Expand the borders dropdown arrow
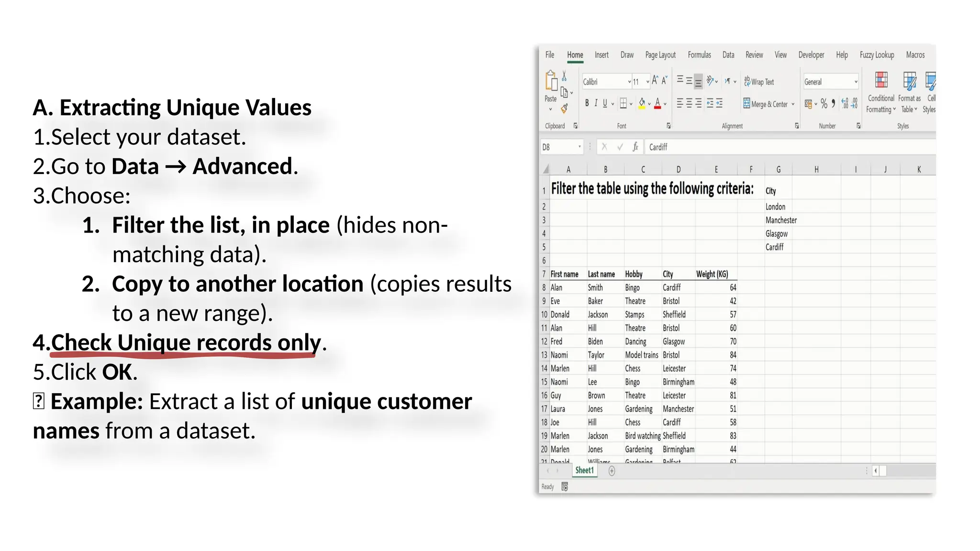Image resolution: width=980 pixels, height=551 pixels. coord(631,104)
